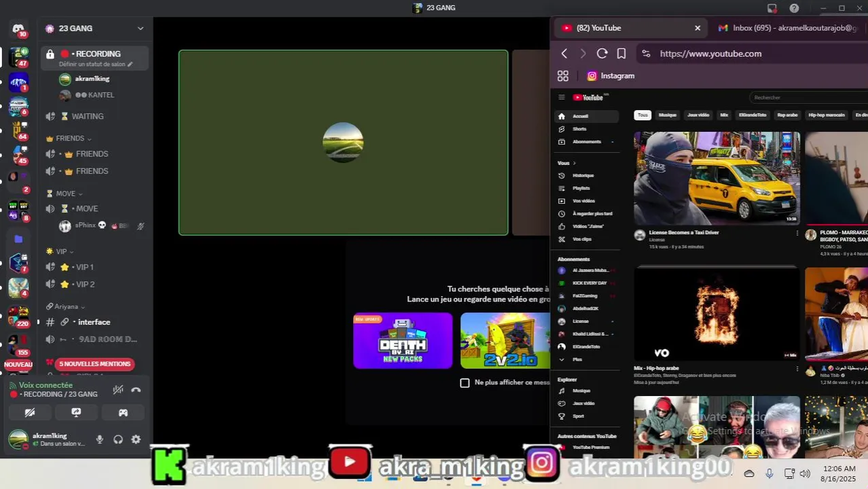The height and width of the screenshot is (489, 868).
Task: Toggle noise suppression in voice panel
Action: [118, 390]
